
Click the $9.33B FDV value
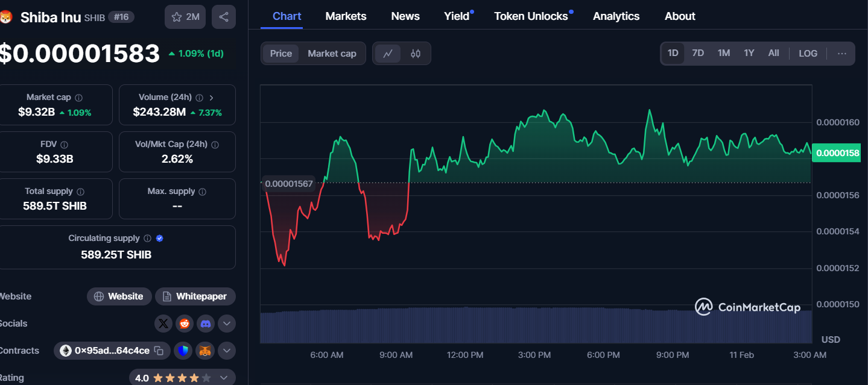[x=55, y=159]
